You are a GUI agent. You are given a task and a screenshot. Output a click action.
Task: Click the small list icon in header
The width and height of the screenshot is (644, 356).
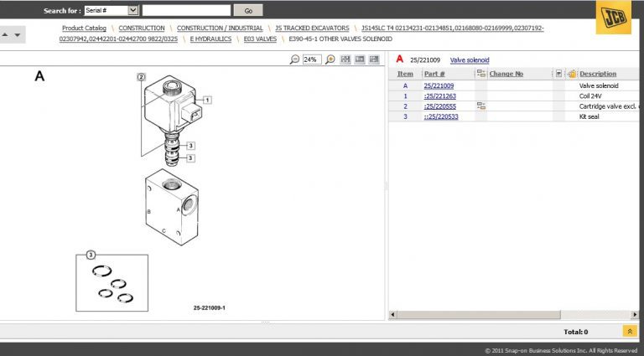tap(558, 74)
